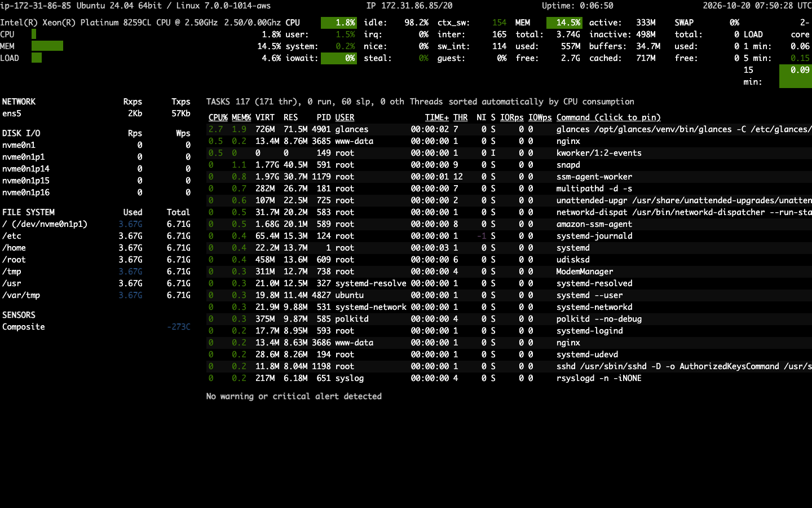This screenshot has height=508, width=812.
Task: Click the 'Uptime: 0:06:50' text
Action: 577,6
